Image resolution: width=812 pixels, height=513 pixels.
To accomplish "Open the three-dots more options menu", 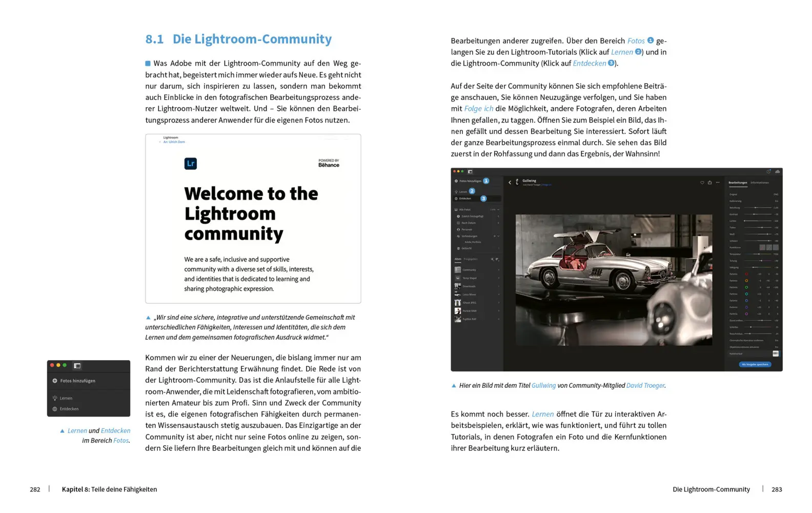I will pos(718,182).
